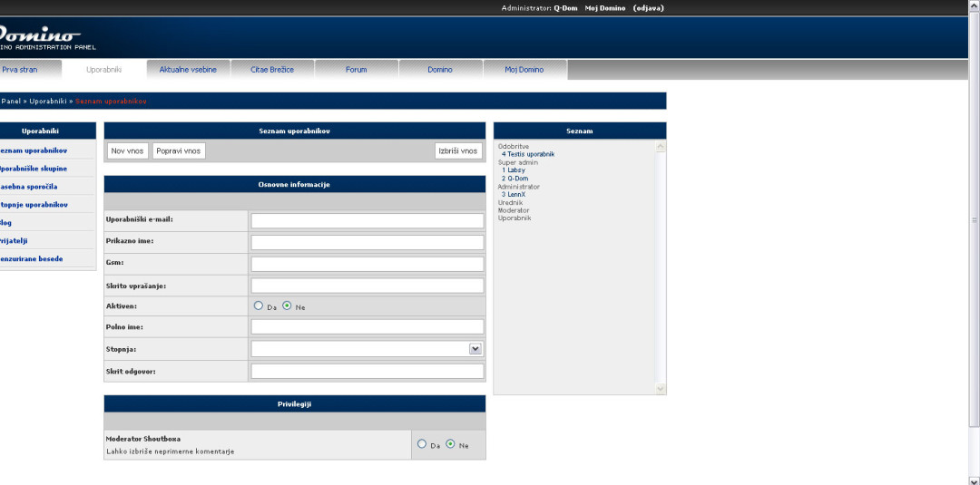Viewport: 980px width, 485px height.
Task: Open 'Cenzurirane besede' sidebar link
Action: pos(33,259)
